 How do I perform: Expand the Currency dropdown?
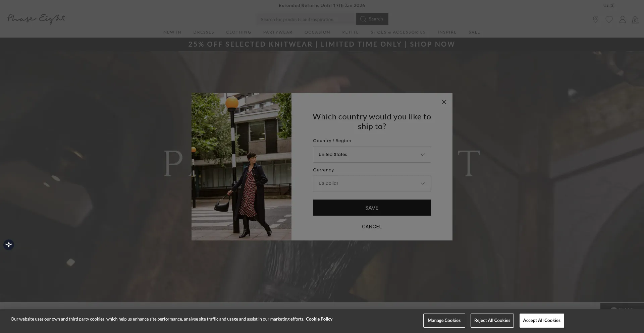(372, 183)
